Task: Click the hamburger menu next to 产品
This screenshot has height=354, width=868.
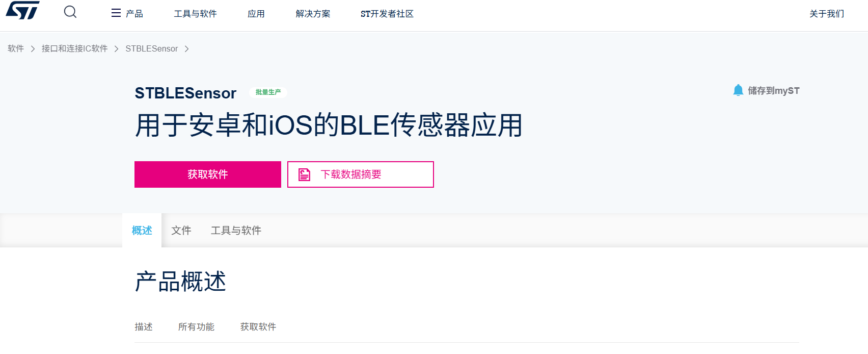Action: click(x=116, y=13)
